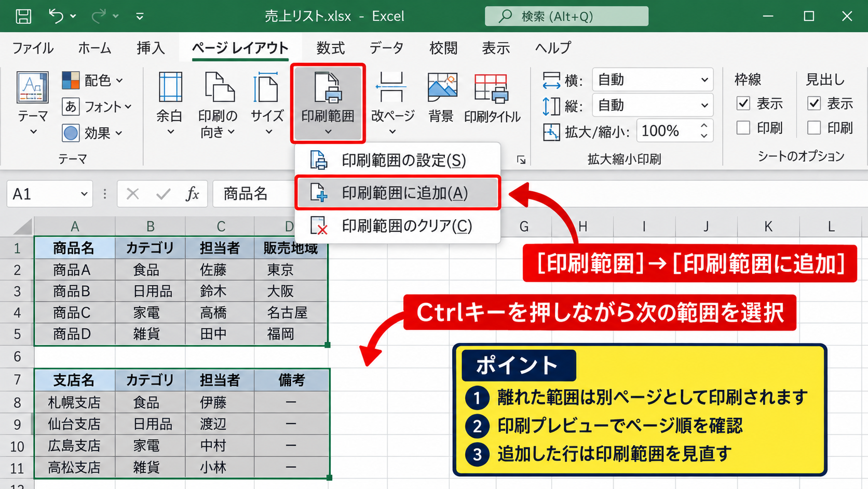Click the 検索 (Alt+Q) search box
This screenshot has width=868, height=489.
(x=566, y=16)
